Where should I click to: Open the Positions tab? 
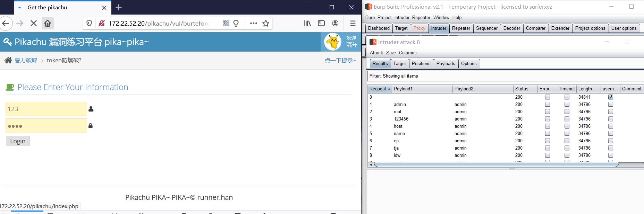421,63
